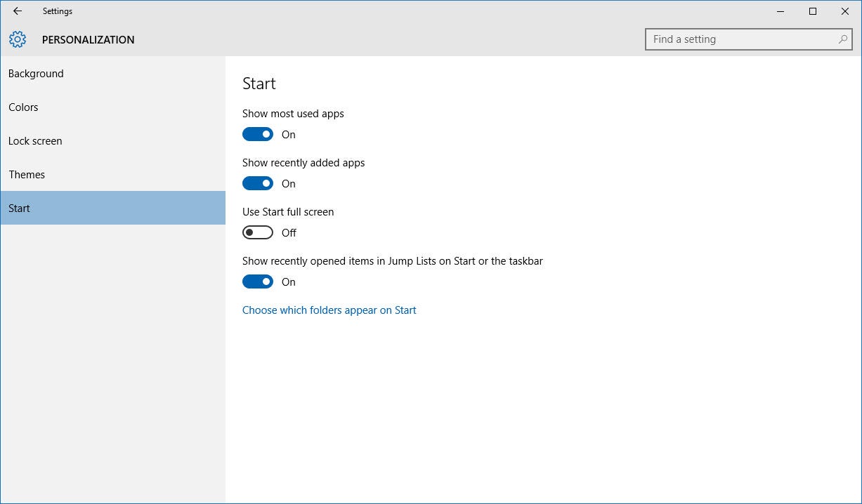Click the On label beside recently added apps

pos(288,183)
